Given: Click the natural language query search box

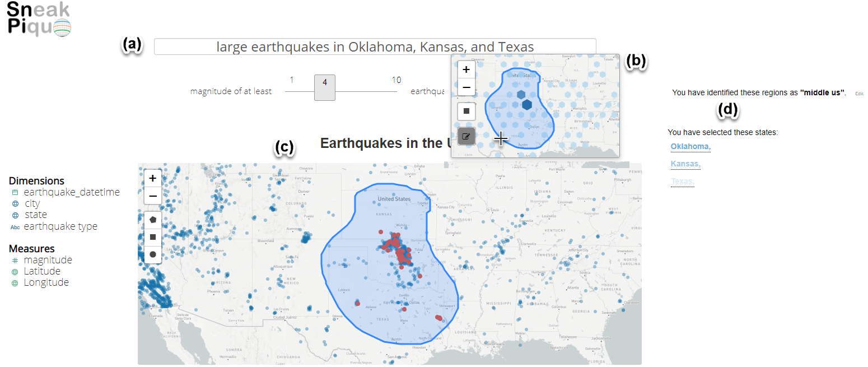Looking at the screenshot, I should [375, 47].
